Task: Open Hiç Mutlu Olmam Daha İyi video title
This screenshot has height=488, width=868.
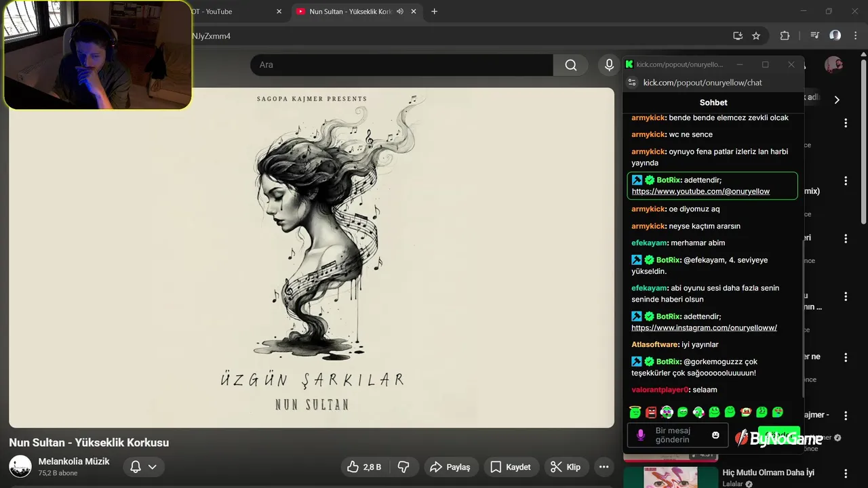Action: 768,473
